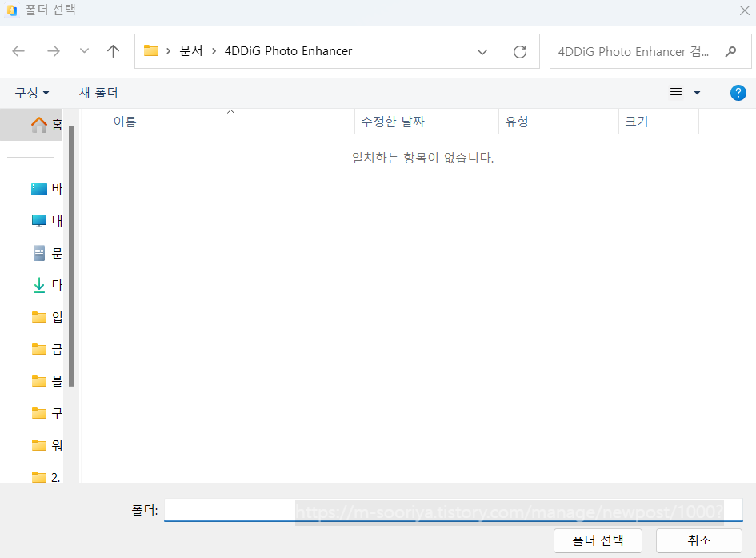This screenshot has height=558, width=756.
Task: Open help with the question mark icon
Action: 738,93
